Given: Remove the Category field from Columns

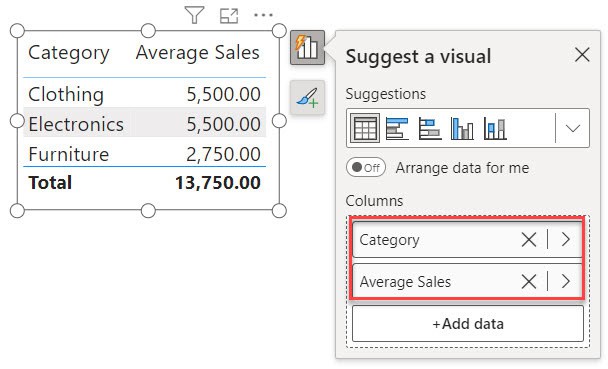Looking at the screenshot, I should (x=529, y=240).
